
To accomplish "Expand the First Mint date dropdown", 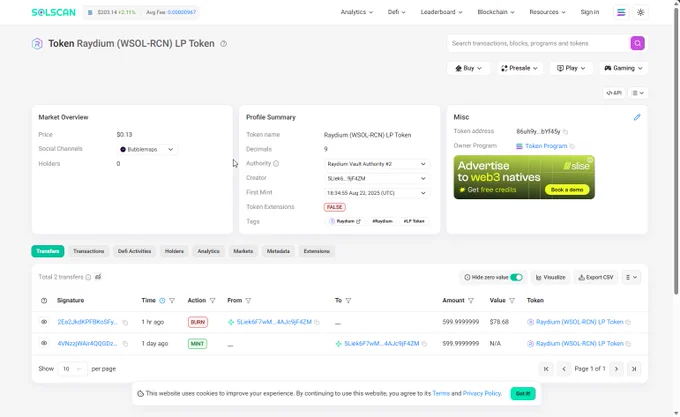I will 376,193.
